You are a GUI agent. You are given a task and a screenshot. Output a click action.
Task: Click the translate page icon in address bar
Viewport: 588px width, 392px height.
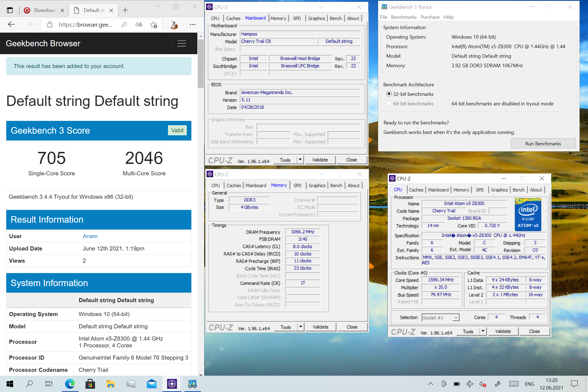coord(139,25)
